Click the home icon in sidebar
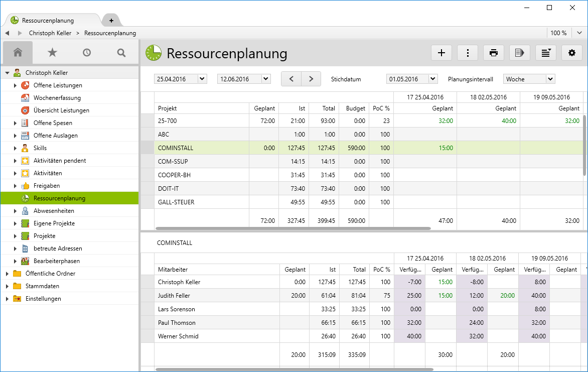Screen dimensions: 588x372 click(18, 52)
